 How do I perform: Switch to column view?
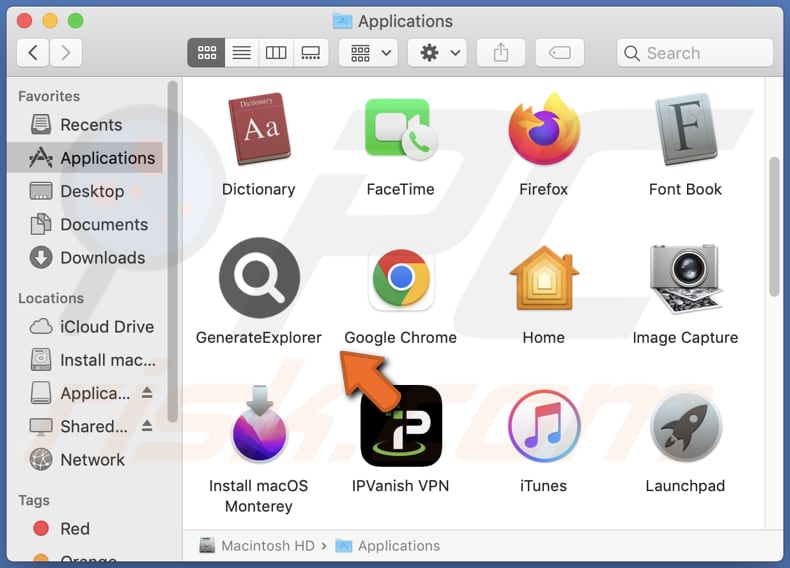click(x=276, y=52)
